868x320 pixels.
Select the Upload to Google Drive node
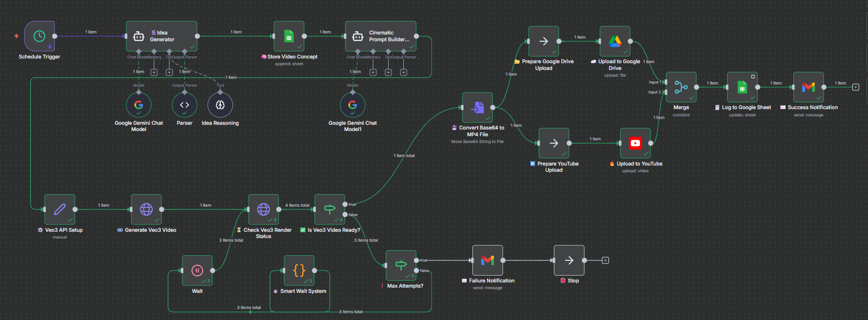(x=615, y=41)
